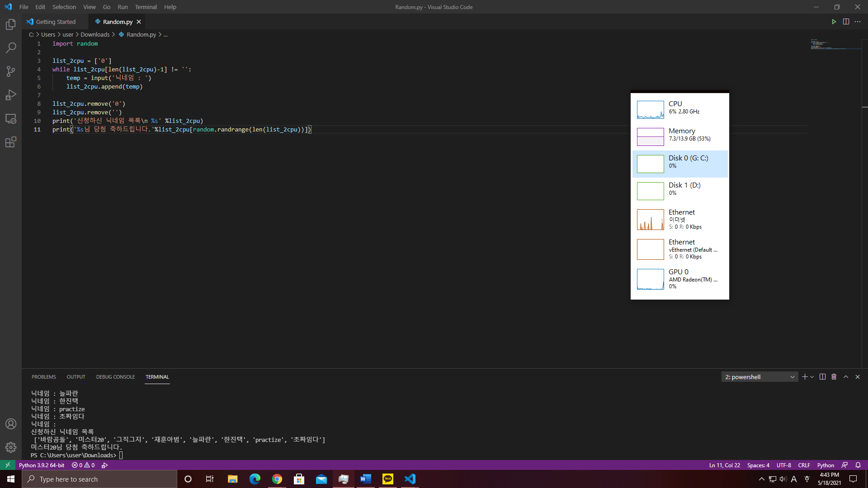Open the Terminal menu
This screenshot has width=868, height=488.
click(146, 7)
